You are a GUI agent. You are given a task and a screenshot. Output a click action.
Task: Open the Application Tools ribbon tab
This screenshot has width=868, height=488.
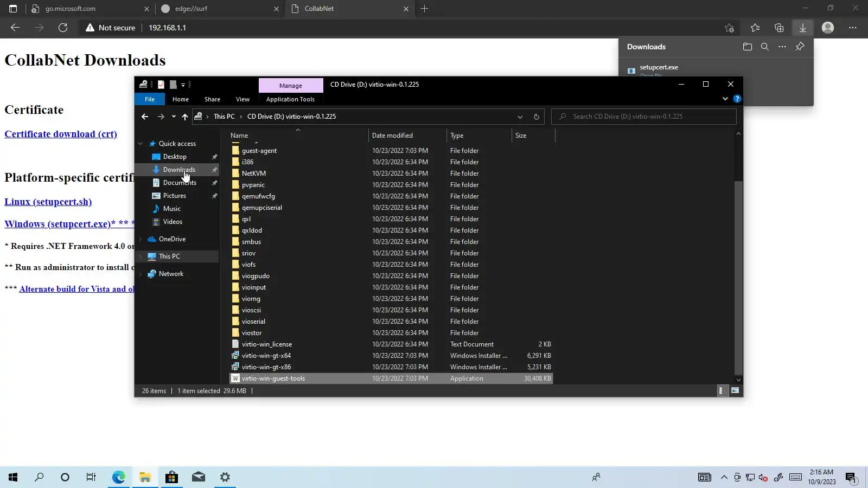290,99
